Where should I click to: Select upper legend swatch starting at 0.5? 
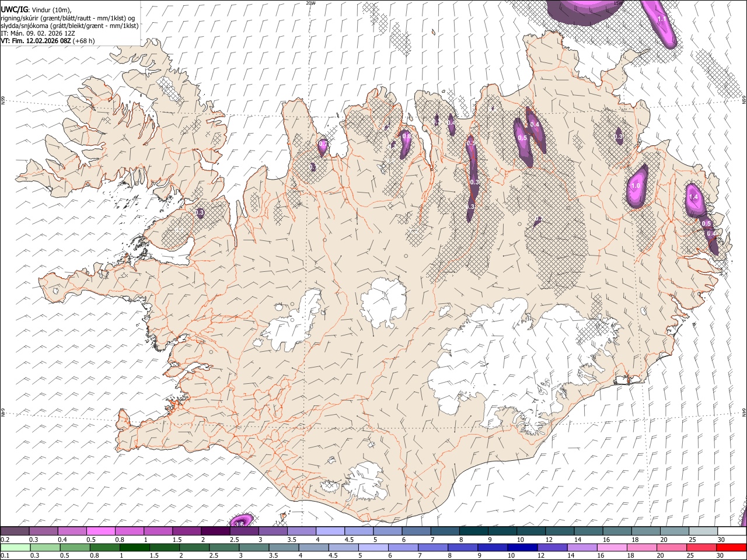coord(100,531)
